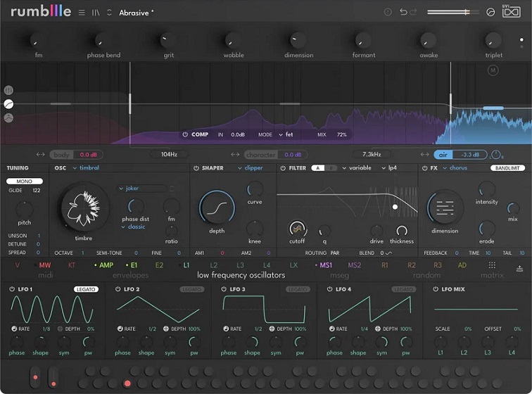The height and width of the screenshot is (394, 532).
Task: Click the air band button
Action: pyautogui.click(x=443, y=155)
